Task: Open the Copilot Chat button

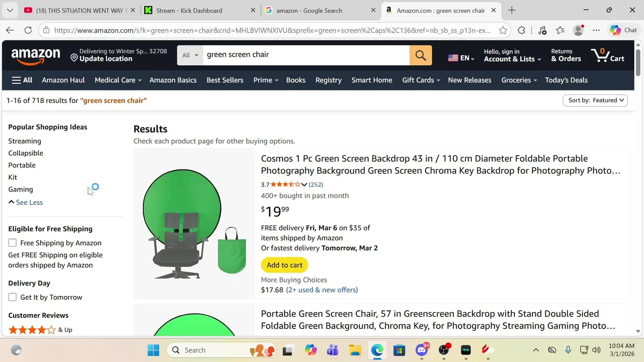Action: (x=624, y=30)
